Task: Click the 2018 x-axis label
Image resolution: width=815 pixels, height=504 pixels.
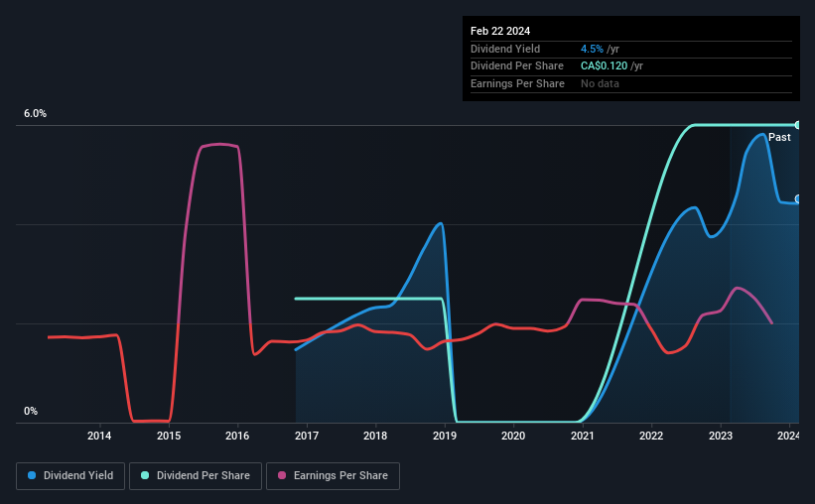Action: pos(375,436)
